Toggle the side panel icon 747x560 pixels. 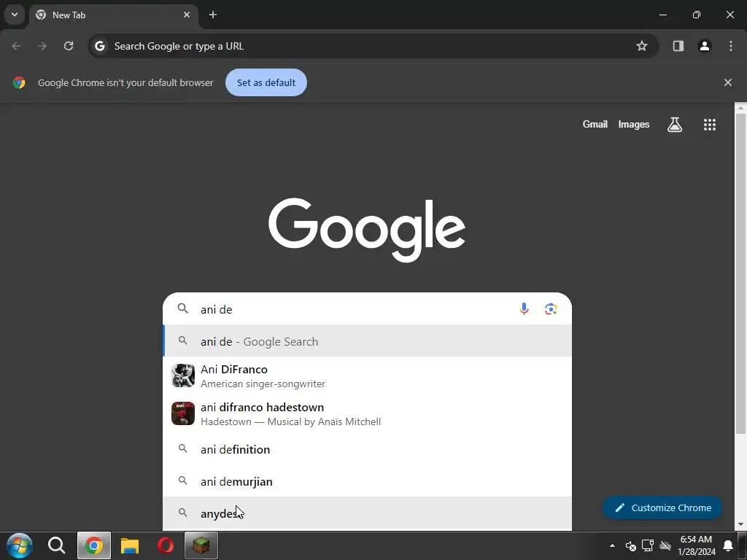pyautogui.click(x=678, y=46)
